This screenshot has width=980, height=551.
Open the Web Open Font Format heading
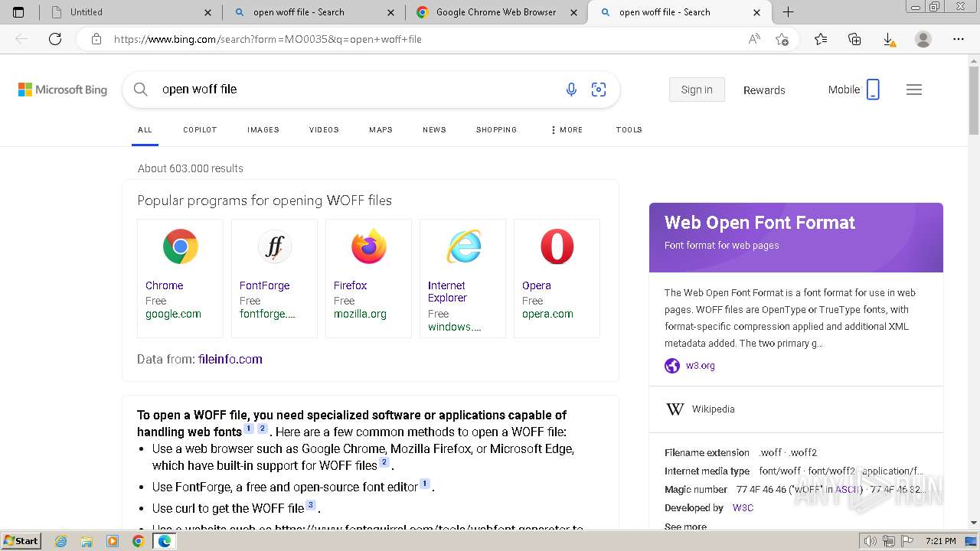(759, 223)
